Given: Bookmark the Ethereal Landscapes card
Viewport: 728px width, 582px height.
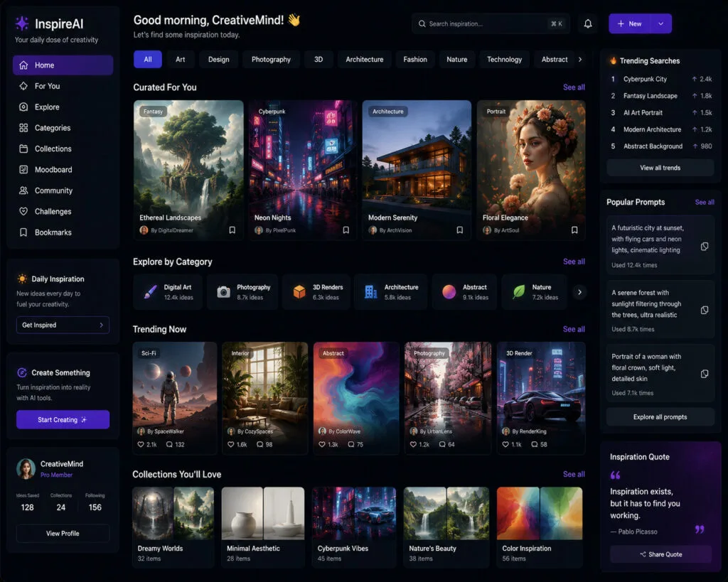Looking at the screenshot, I should click(232, 230).
